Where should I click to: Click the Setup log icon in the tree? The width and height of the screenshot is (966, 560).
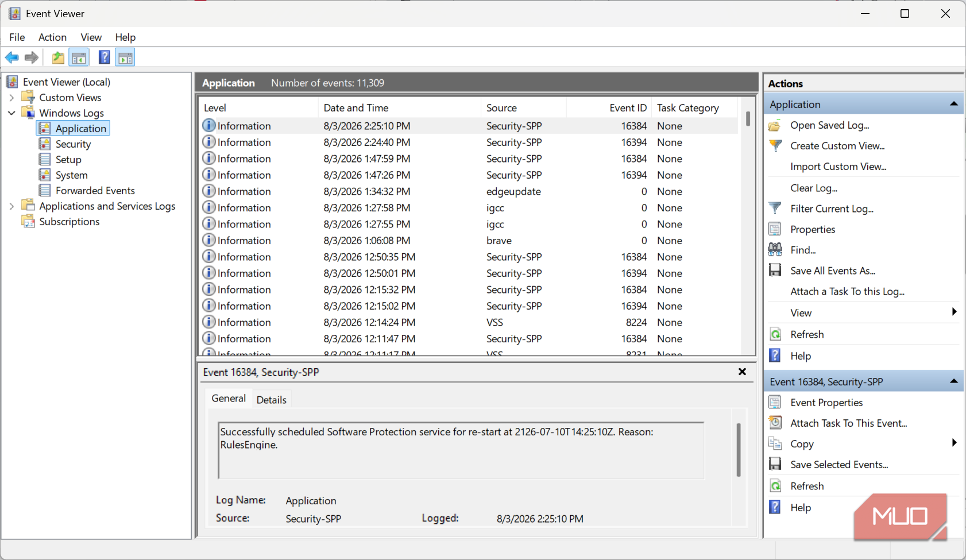(45, 159)
